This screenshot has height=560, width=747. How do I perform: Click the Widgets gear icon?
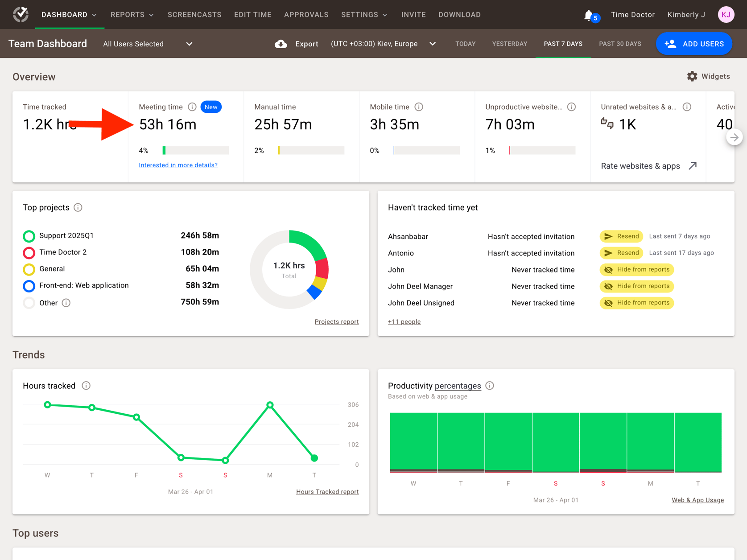[692, 76]
